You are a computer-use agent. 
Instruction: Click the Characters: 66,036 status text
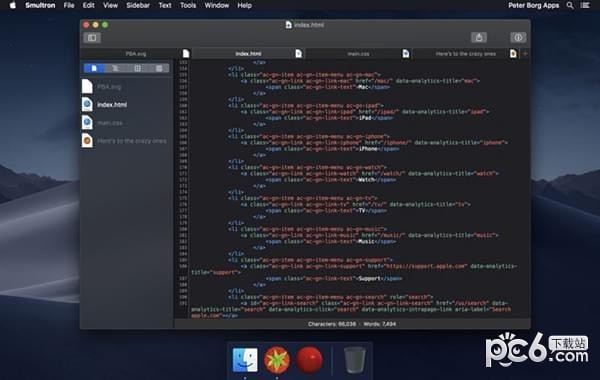tap(332, 324)
